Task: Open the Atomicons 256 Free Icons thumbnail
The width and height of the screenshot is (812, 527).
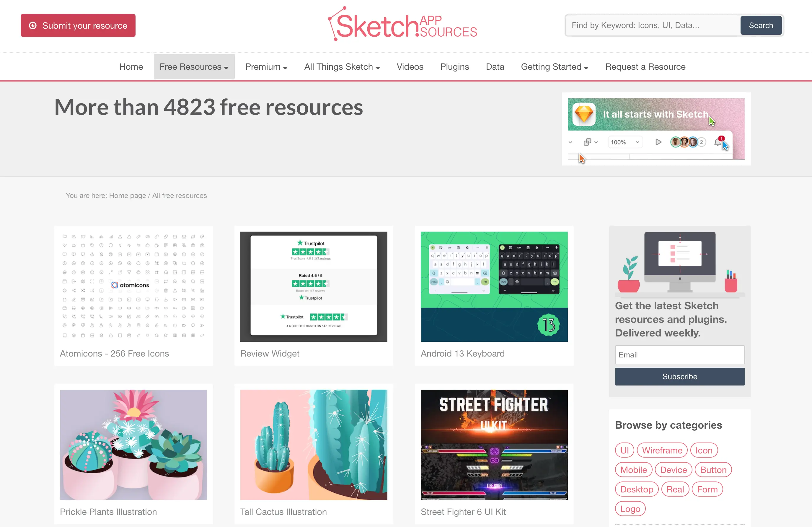Action: point(133,286)
